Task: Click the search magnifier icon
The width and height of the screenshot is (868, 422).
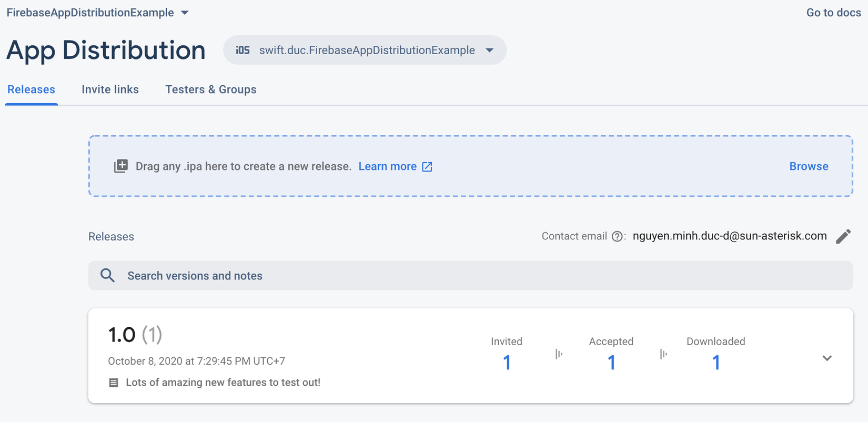Action: 107,275
